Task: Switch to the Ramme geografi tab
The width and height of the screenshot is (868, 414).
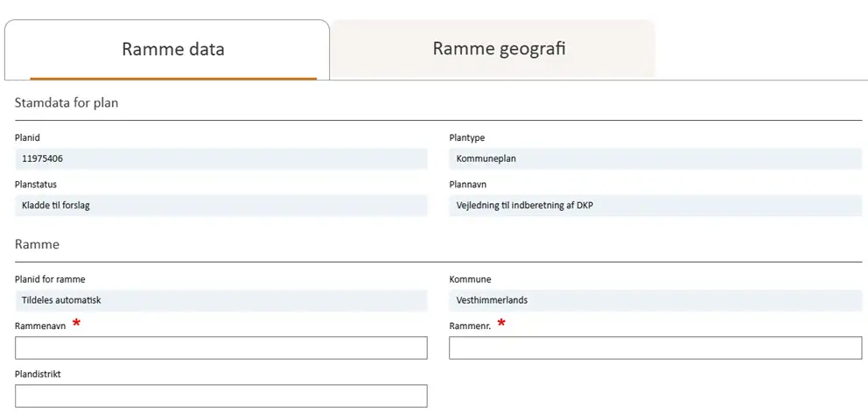Action: coord(499,48)
